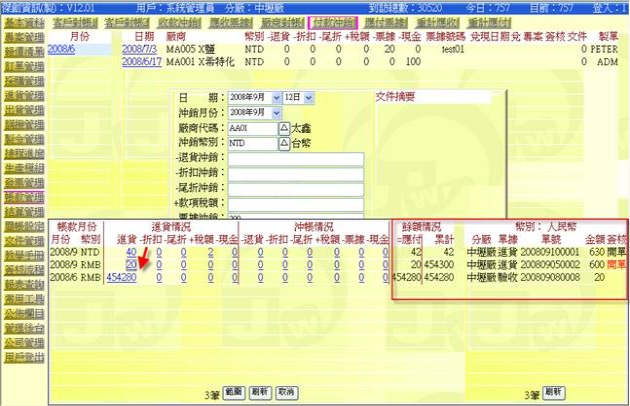Click the 取消 button

click(285, 392)
